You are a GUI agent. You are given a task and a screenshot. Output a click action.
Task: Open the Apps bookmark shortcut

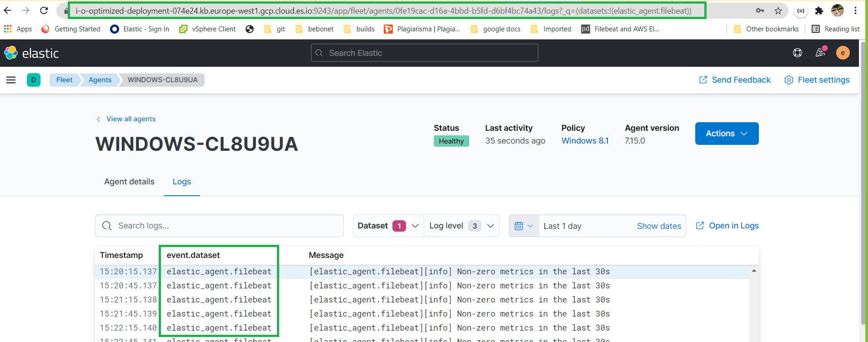[18, 29]
